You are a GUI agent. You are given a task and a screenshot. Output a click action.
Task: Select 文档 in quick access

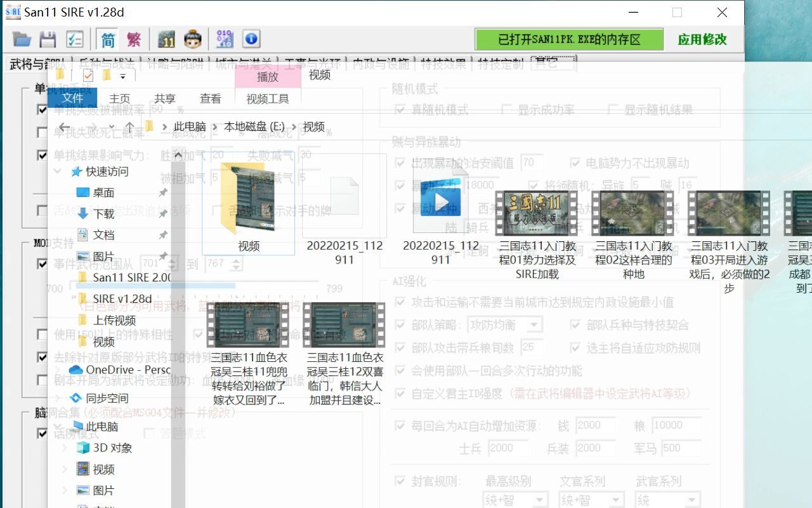pos(103,235)
